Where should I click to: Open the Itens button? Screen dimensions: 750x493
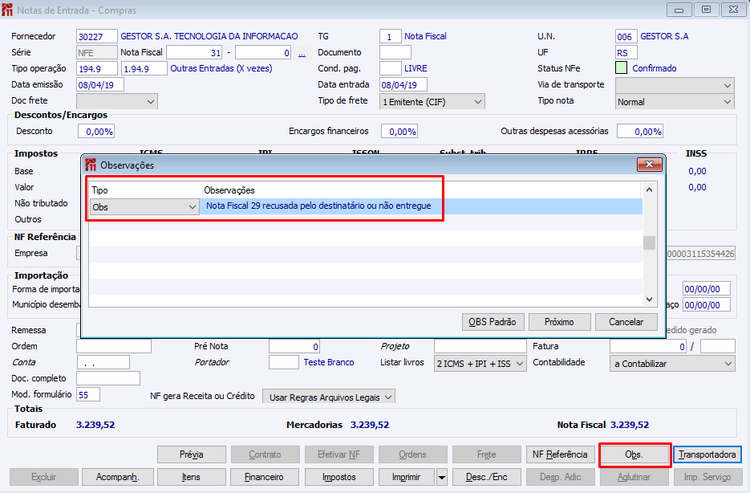pyautogui.click(x=191, y=477)
